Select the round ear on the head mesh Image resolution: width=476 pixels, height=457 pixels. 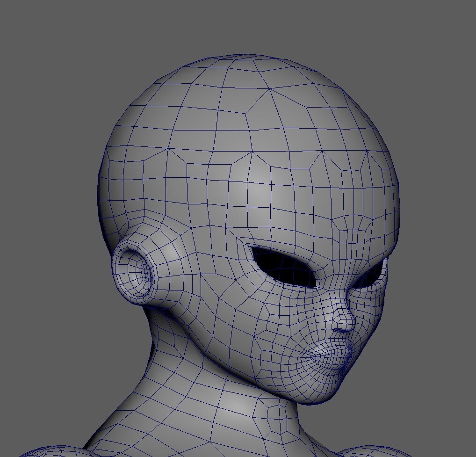132,273
